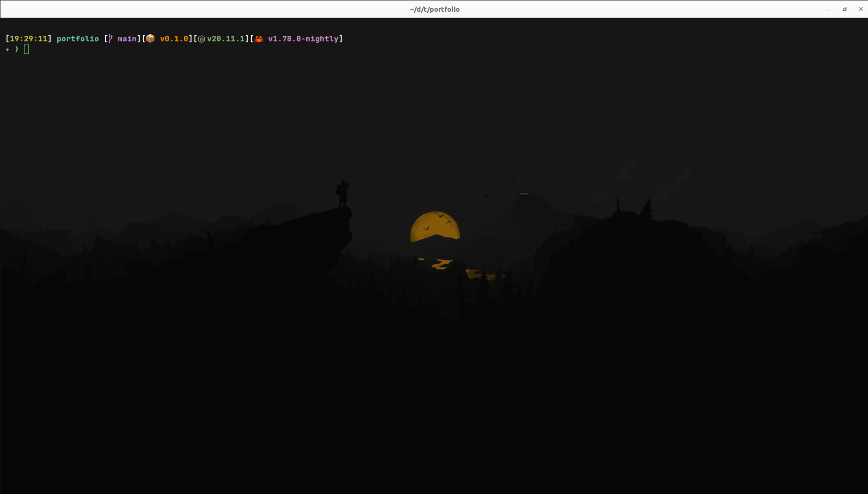Click the sparkle symbol at prompt start
Viewport: 868px width, 494px height.
[8, 49]
